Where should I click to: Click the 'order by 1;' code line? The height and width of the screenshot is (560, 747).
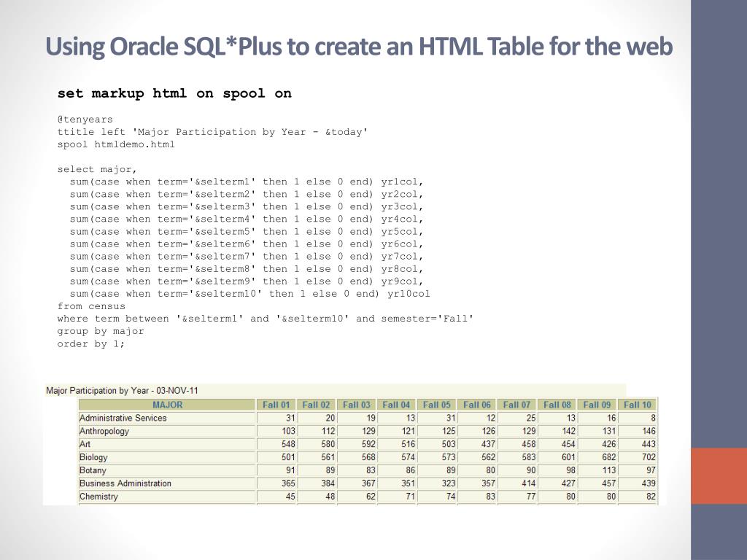point(91,344)
